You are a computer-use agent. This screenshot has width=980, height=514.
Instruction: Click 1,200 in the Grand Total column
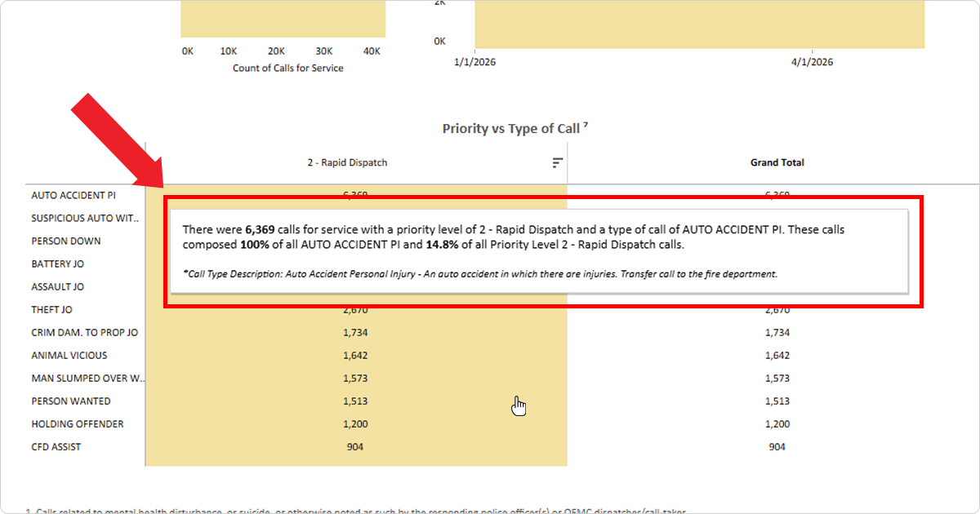coord(777,424)
